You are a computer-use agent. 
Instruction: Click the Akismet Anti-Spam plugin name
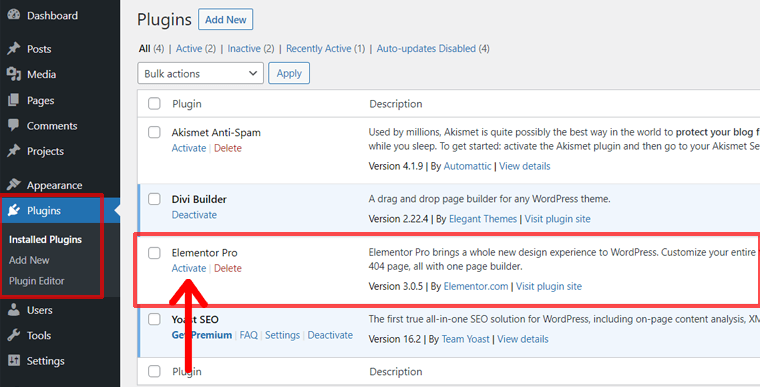tap(216, 132)
